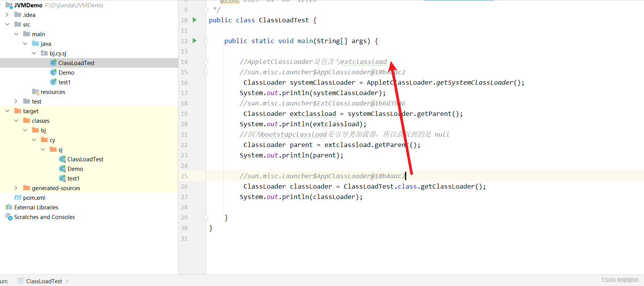Collapse the bj folder under classes

click(25, 130)
